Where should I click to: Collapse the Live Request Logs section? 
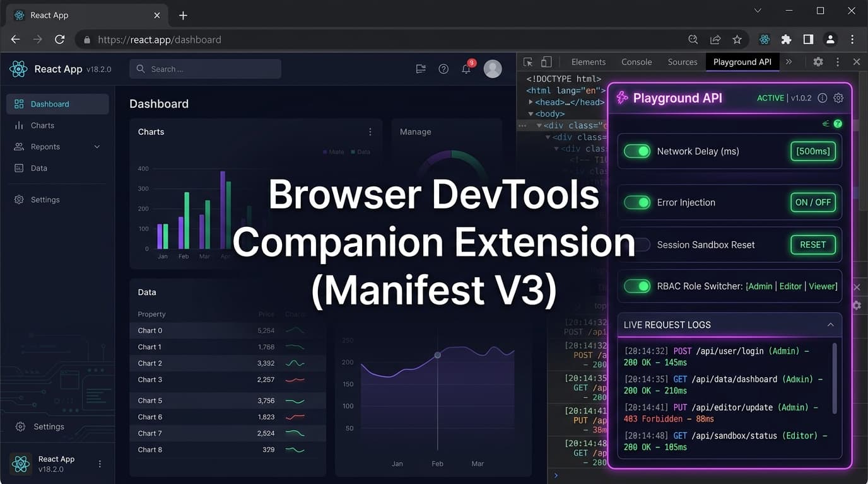(x=830, y=325)
